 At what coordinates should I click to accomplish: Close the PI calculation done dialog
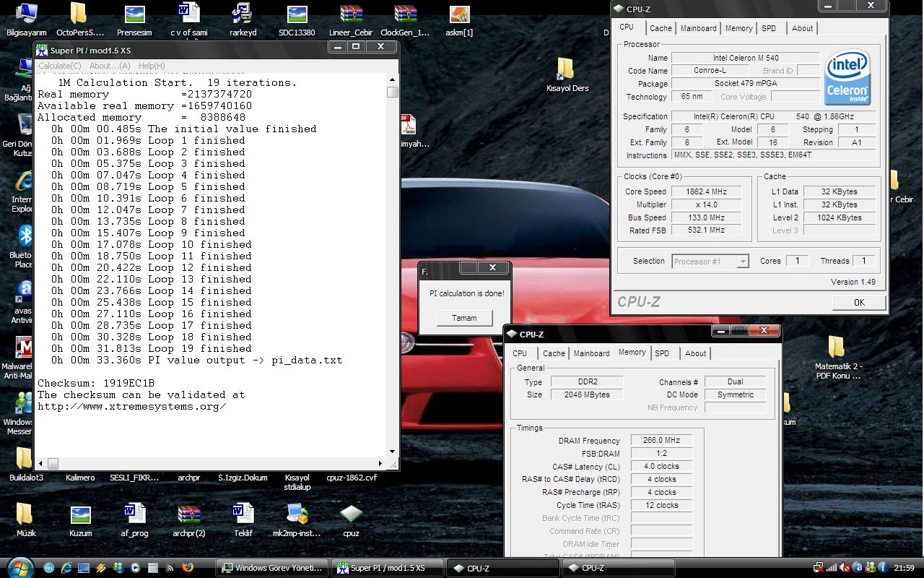492,267
